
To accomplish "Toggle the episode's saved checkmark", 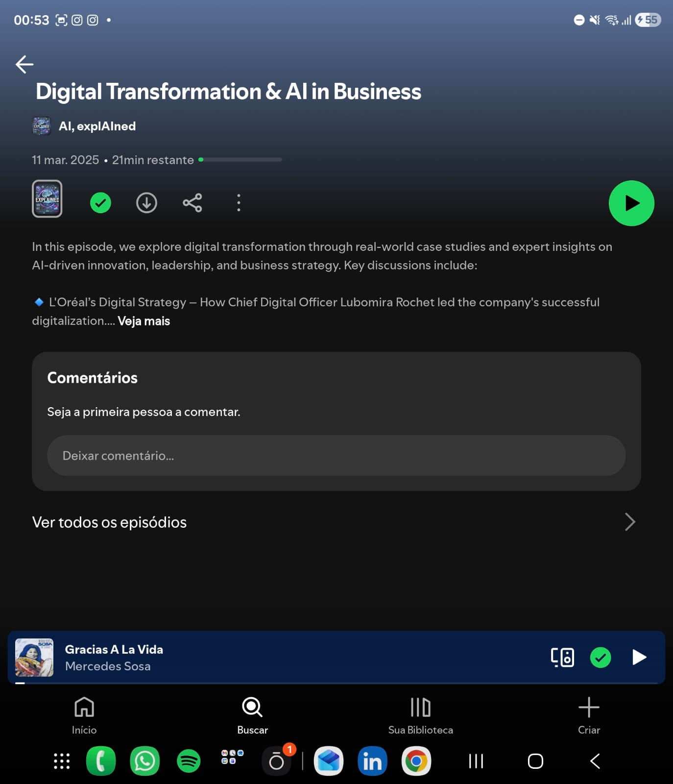I will click(100, 203).
